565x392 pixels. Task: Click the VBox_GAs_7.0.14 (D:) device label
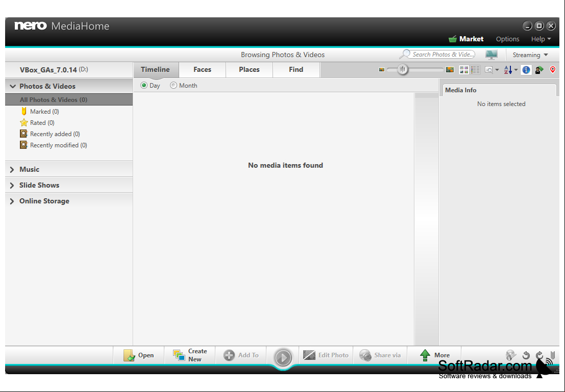click(x=54, y=70)
